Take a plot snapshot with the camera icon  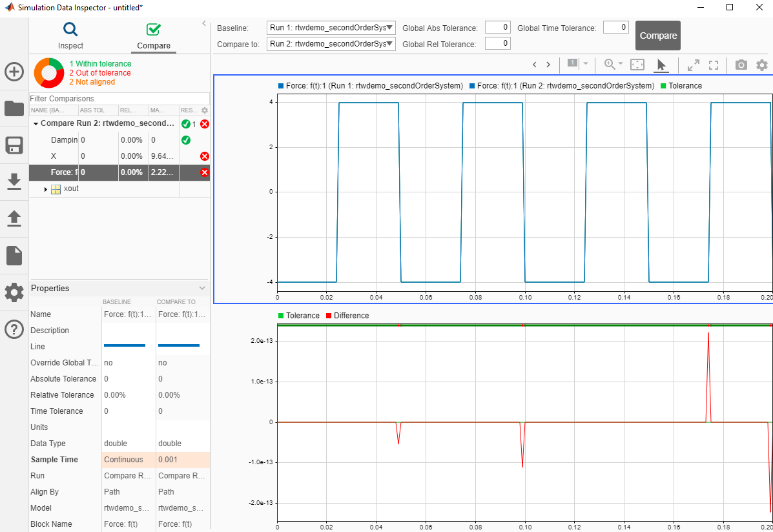point(741,65)
